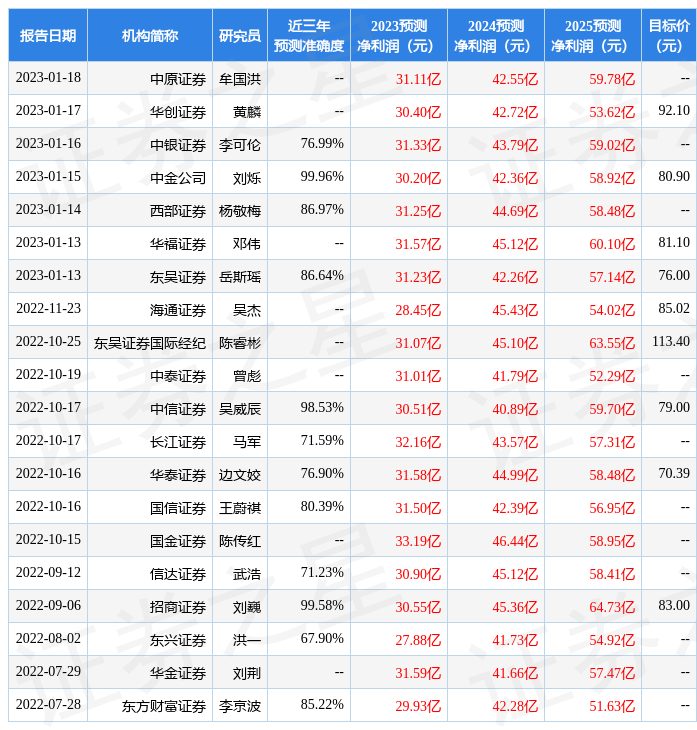Image resolution: width=697 pixels, height=730 pixels.
Task: Click the 28.45亿 profit value
Action: click(418, 311)
